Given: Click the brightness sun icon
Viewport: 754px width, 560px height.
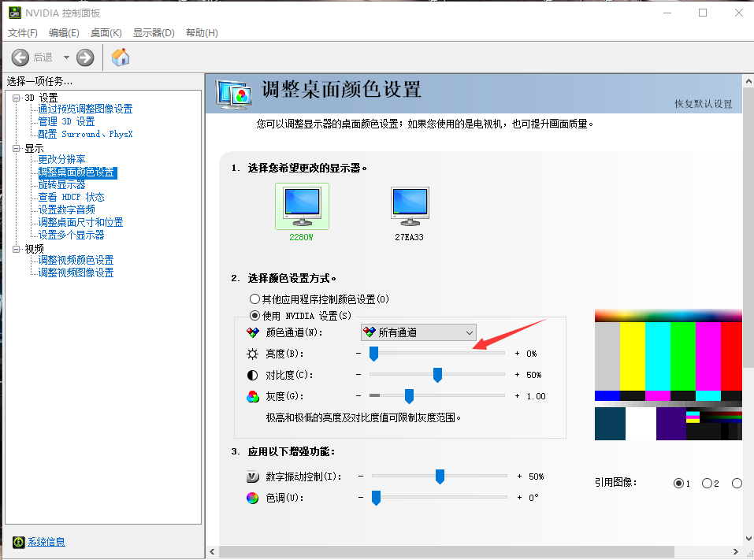Looking at the screenshot, I should tap(252, 354).
